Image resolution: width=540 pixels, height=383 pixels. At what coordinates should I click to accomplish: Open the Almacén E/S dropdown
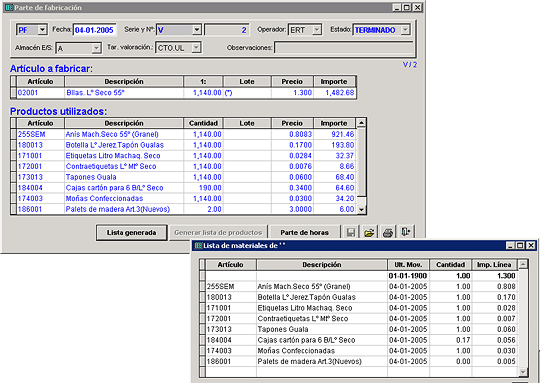point(96,48)
